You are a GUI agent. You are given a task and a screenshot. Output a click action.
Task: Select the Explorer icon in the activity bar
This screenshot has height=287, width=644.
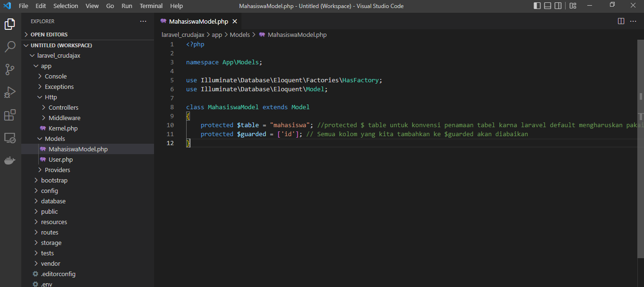coord(9,24)
